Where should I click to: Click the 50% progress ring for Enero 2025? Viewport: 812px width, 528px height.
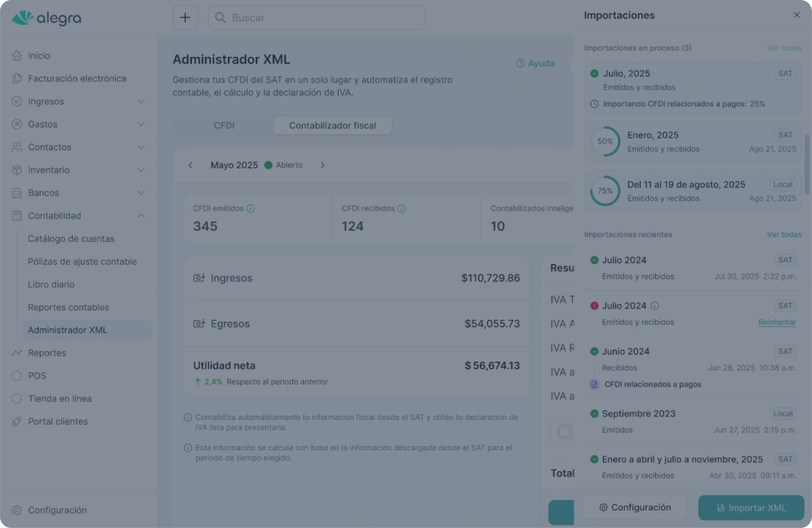pos(605,142)
